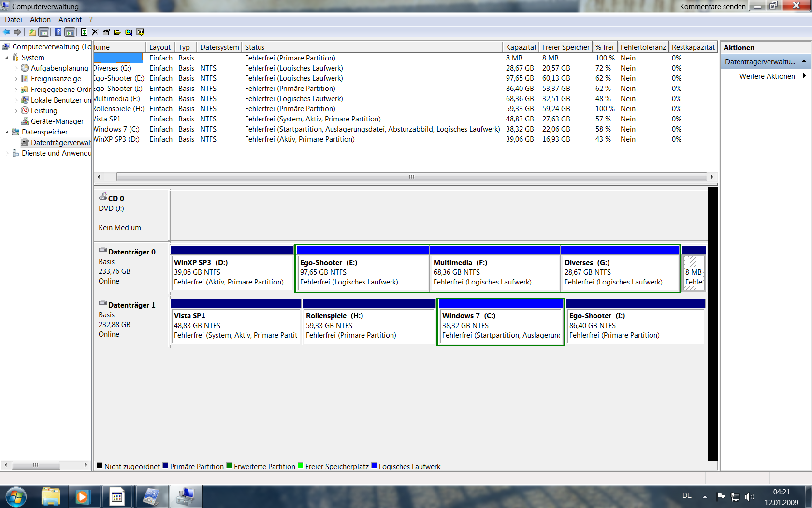The height and width of the screenshot is (508, 812).
Task: Go back with the blue arrow
Action: click(6, 32)
